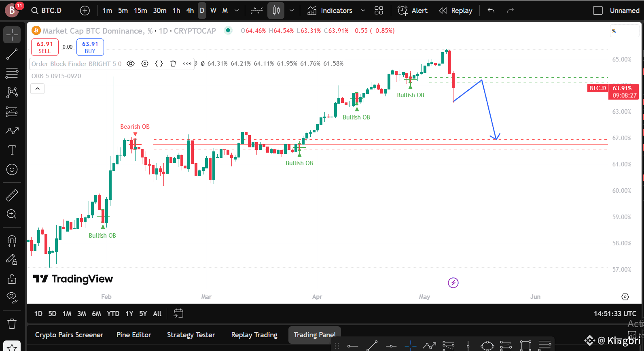Screen dimensions: 644x351
Task: Open the Replay Trading tab
Action: [x=254, y=335]
